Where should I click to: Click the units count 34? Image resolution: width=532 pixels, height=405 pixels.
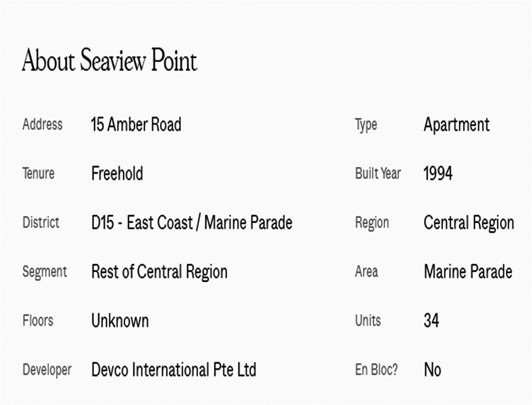tap(431, 321)
